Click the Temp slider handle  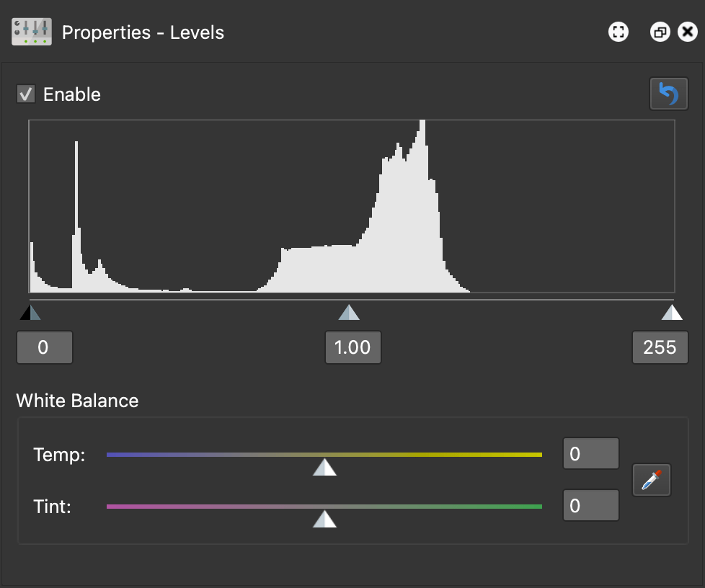coord(324,468)
